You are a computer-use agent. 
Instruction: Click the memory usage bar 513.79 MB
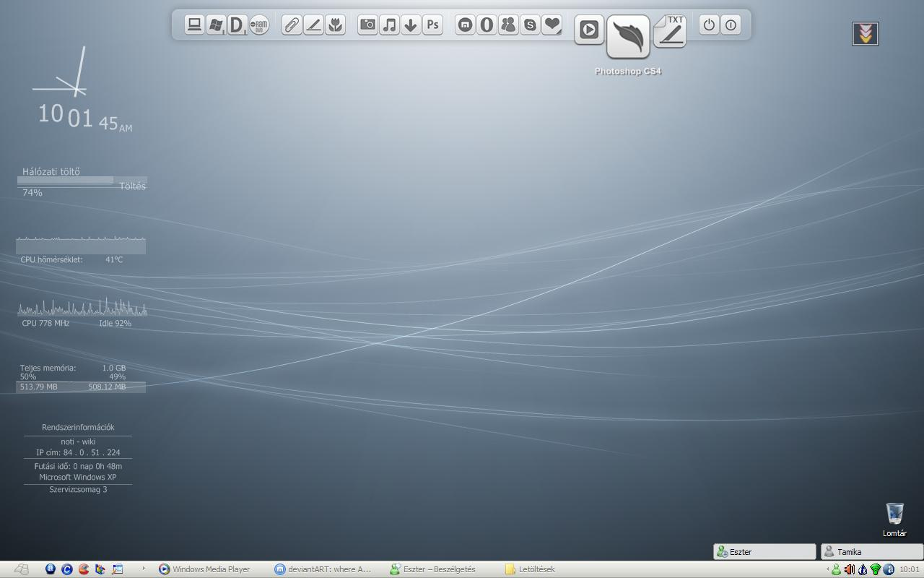(x=81, y=387)
